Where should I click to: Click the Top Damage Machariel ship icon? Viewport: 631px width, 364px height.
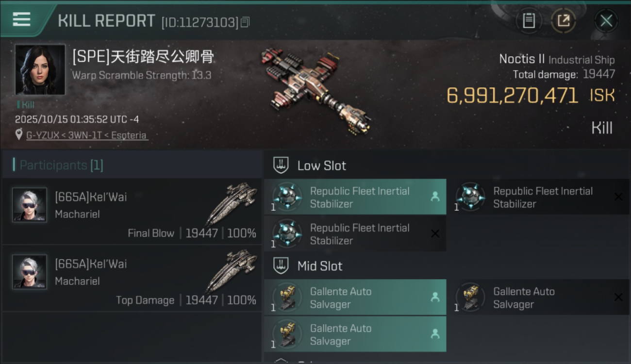(x=231, y=272)
